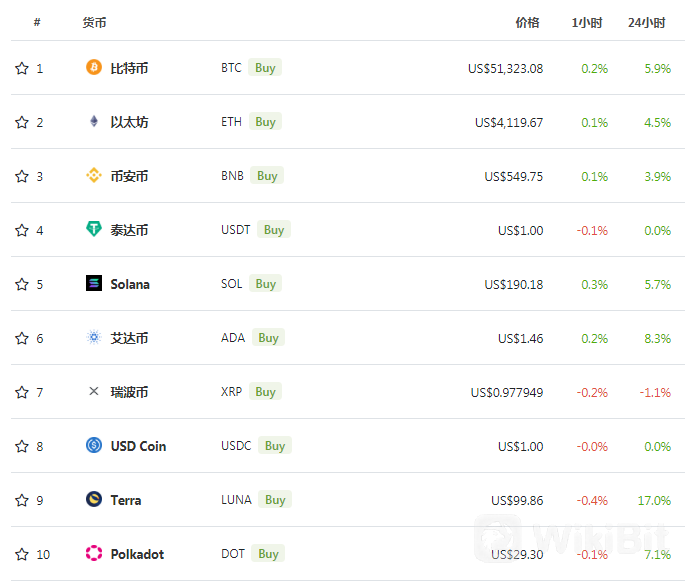
Task: Click the Polkadot pink logo icon
Action: [93, 553]
